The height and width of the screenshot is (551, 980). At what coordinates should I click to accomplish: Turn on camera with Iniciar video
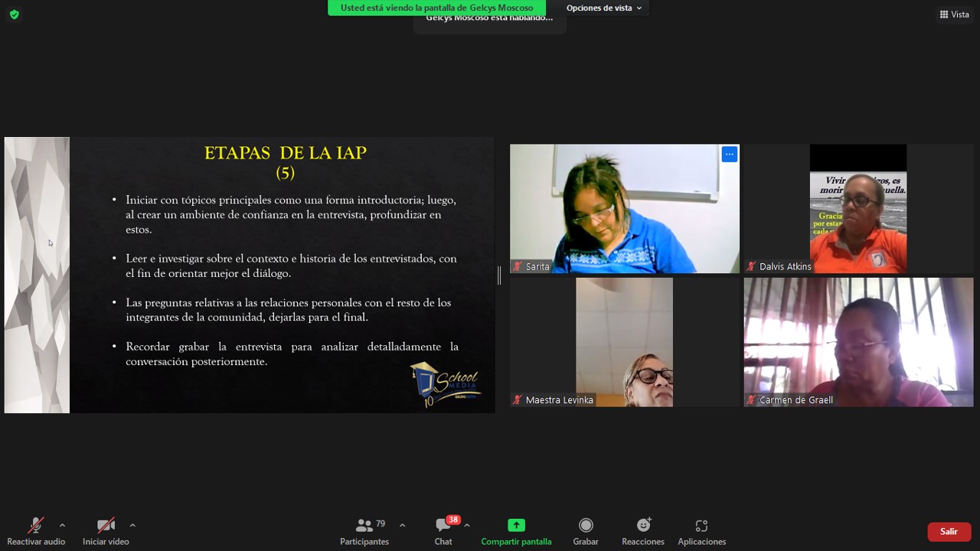coord(106,526)
